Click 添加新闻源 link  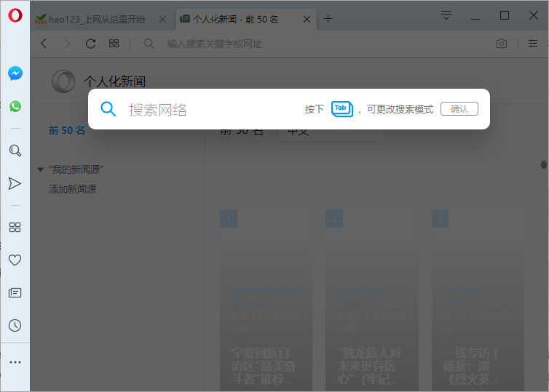click(x=73, y=189)
